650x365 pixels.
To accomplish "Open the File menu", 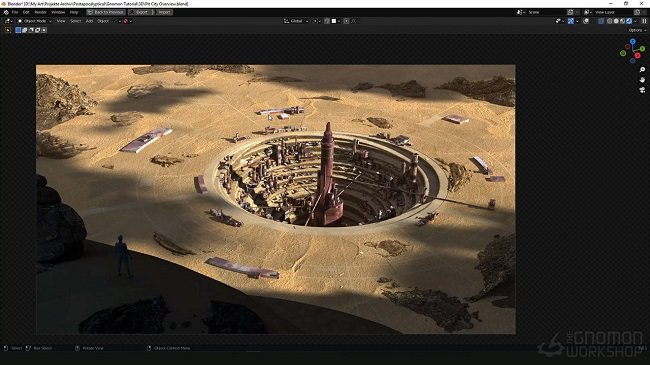I will point(15,12).
